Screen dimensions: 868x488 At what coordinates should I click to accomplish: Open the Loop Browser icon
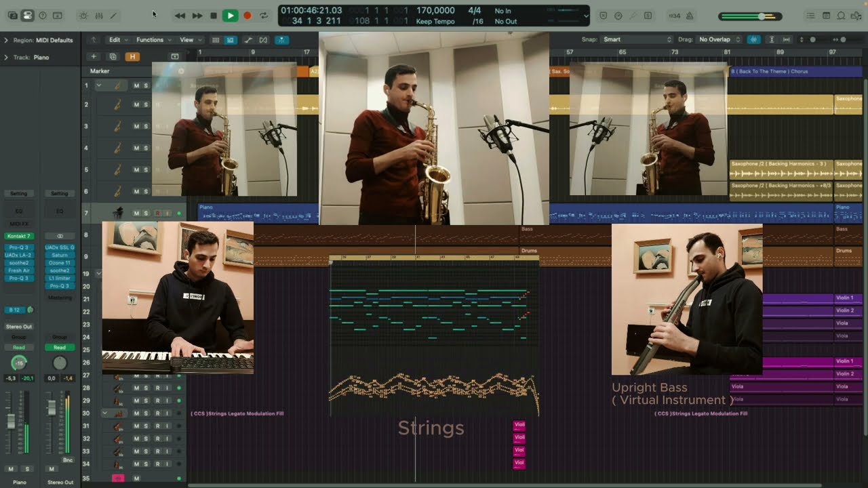click(x=841, y=16)
